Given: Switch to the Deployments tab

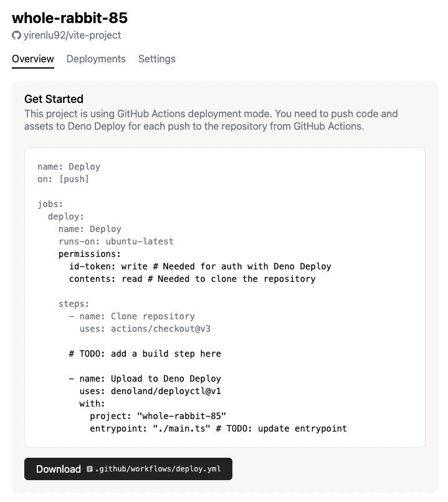Looking at the screenshot, I should [96, 59].
